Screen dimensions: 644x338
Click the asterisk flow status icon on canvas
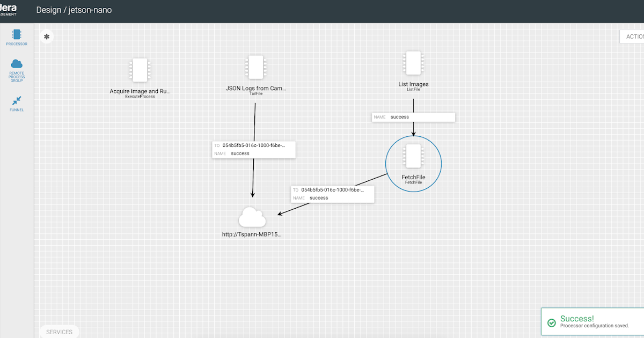[46, 36]
